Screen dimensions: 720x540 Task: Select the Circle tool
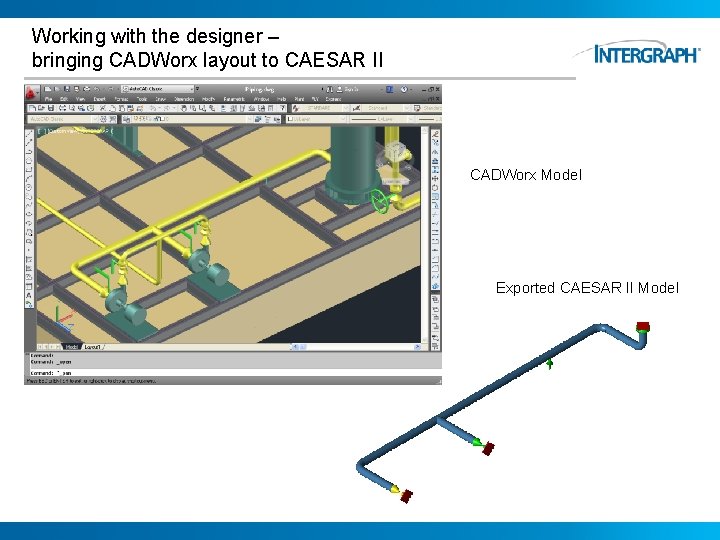coord(29,187)
